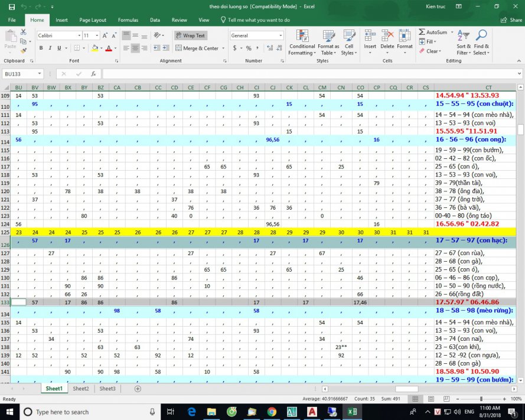Toggle Bold formatting
Screen dimensions: 525x420
(x=40, y=48)
